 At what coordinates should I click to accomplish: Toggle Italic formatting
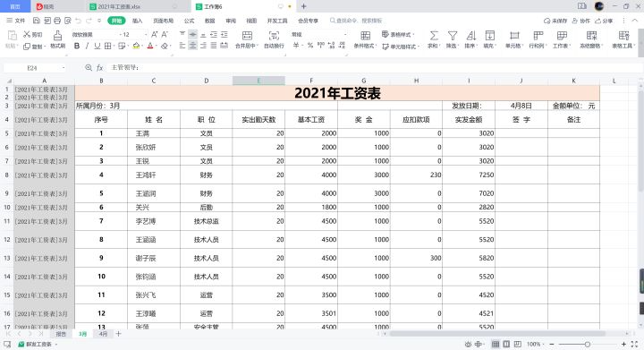[87, 46]
